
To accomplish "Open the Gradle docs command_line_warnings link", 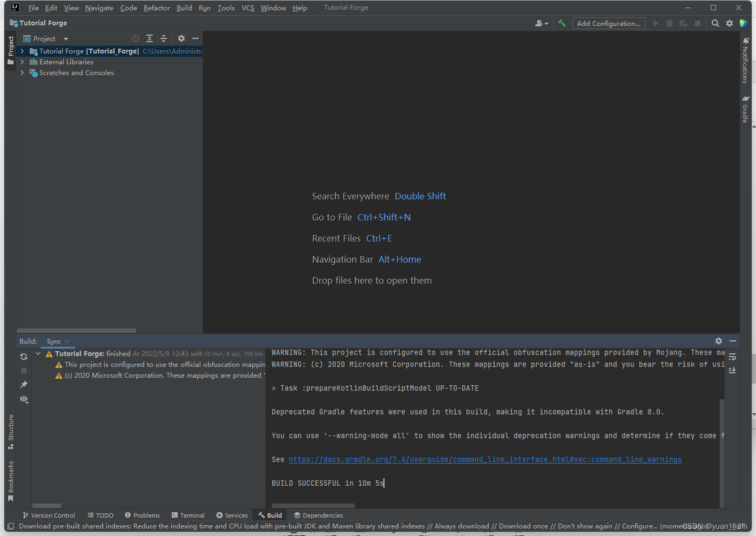I will 485,459.
